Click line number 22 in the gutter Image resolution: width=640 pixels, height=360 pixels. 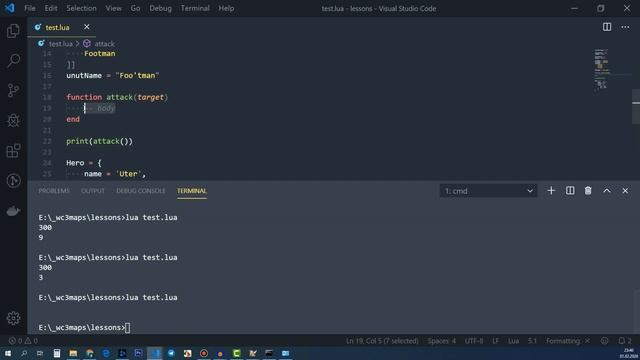pyautogui.click(x=47, y=141)
